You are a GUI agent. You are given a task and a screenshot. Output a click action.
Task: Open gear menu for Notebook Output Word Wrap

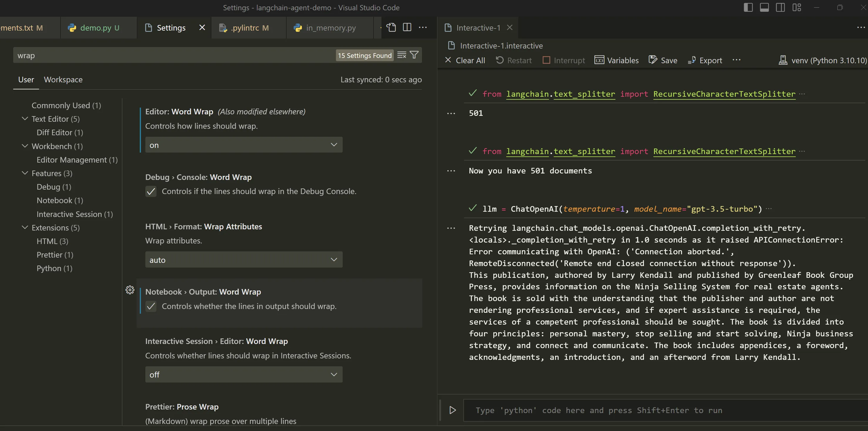point(130,290)
